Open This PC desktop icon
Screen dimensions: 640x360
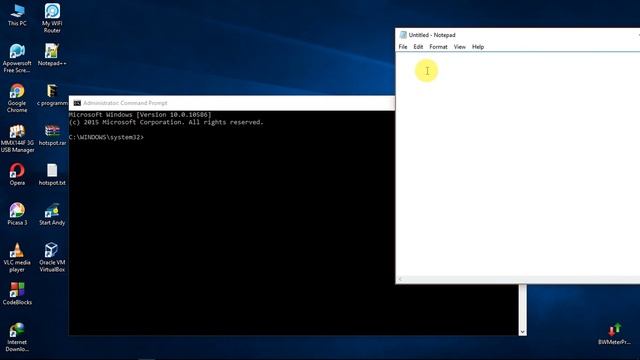[x=17, y=15]
